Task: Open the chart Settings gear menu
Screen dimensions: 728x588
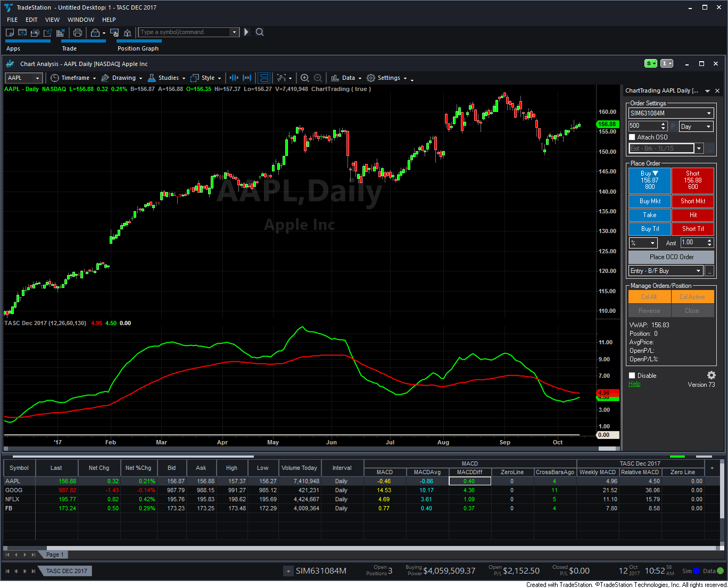Action: (x=387, y=78)
